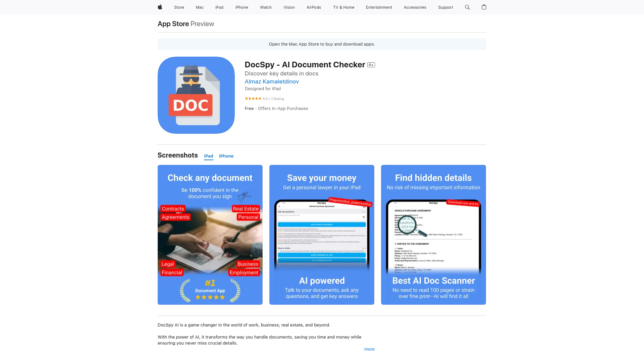644x362 pixels.
Task: Click the Vision menu icon
Action: point(289,7)
